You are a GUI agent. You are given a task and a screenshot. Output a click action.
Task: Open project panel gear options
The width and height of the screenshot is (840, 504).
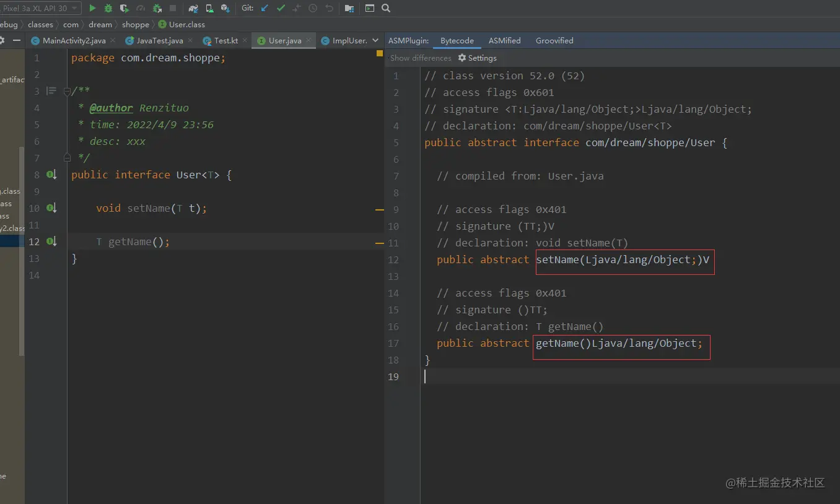tap(2, 40)
